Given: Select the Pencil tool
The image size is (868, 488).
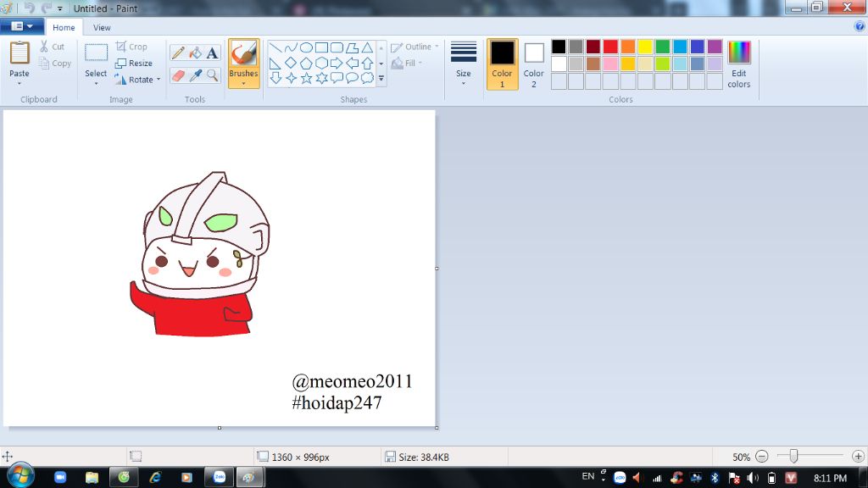Looking at the screenshot, I should coord(178,53).
